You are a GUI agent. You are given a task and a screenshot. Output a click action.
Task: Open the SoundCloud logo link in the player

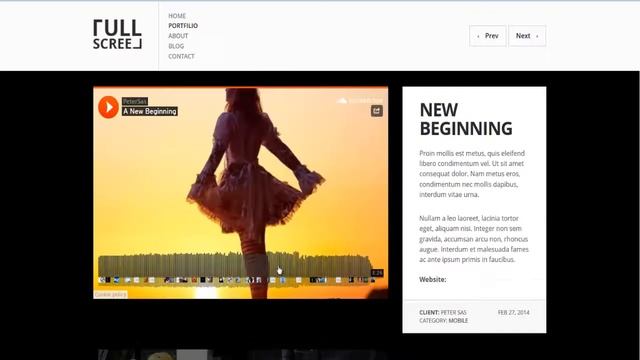(360, 100)
